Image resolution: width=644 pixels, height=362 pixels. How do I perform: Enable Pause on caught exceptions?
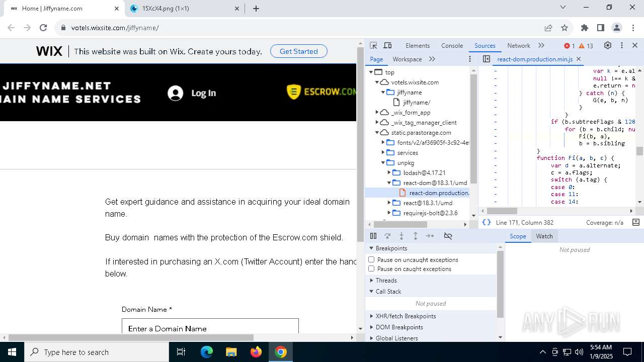click(371, 268)
